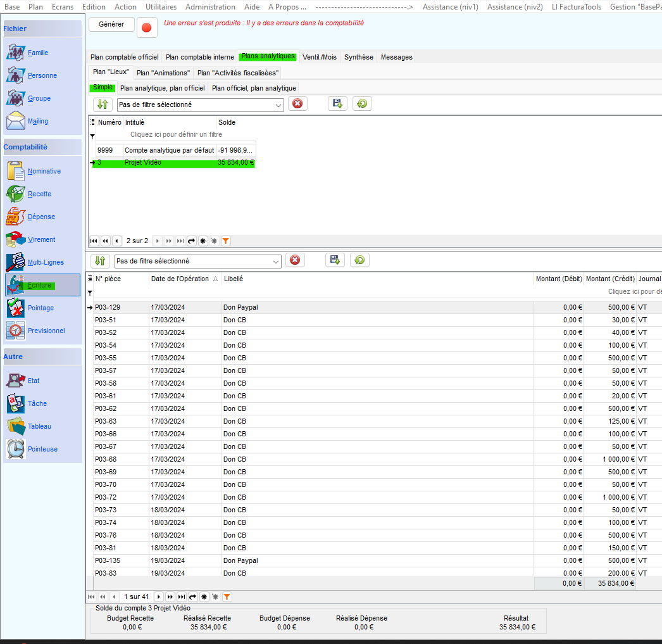662x644 pixels.
Task: Toggle sort order button above the accounts grid
Action: pos(103,104)
